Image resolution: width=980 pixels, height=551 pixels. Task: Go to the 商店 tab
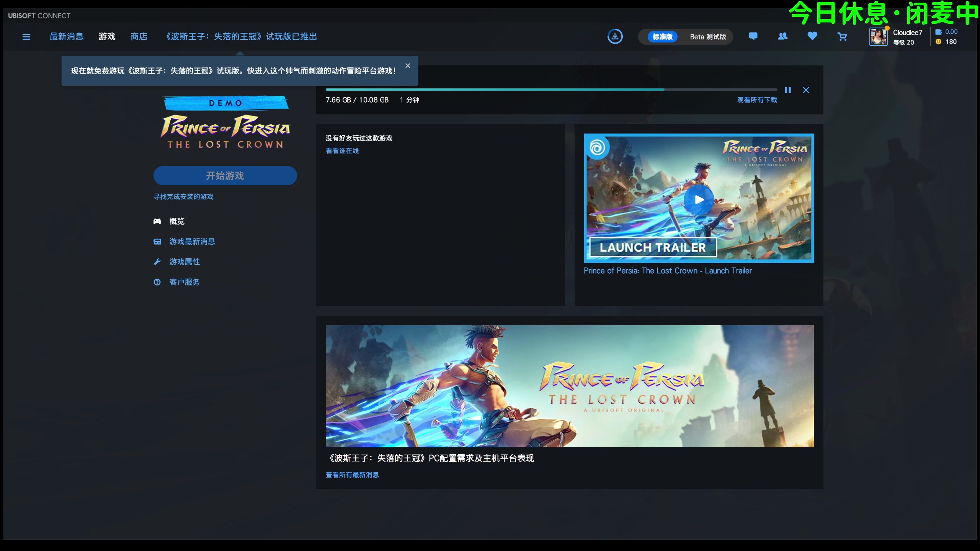coord(139,37)
